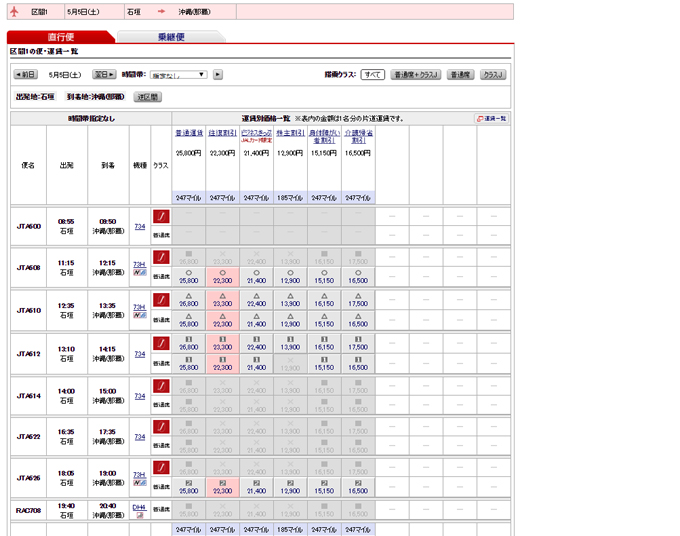Filter by 普通席+クラスJ seat class
The width and height of the screenshot is (680, 536).
click(415, 75)
